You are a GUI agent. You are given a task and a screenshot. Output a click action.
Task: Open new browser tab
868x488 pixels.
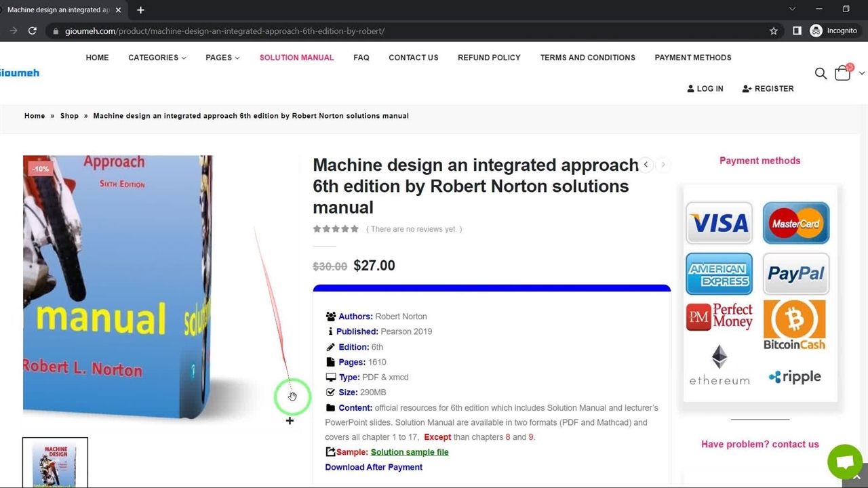pos(140,9)
